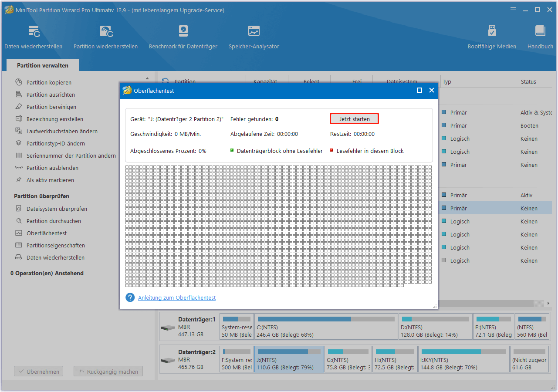The width and height of the screenshot is (558, 392).
Task: Select D:(NTFS) 128.0 GB partition block
Action: point(435,327)
